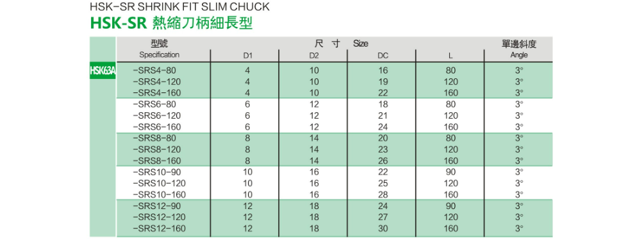Click the -SRS8-160 model name
644x245 pixels.
(157, 160)
